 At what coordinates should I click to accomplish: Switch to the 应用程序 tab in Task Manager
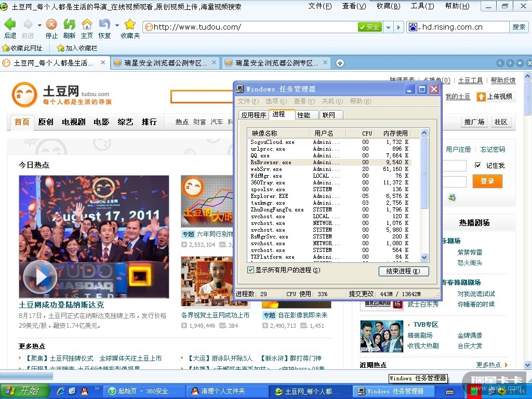click(254, 115)
